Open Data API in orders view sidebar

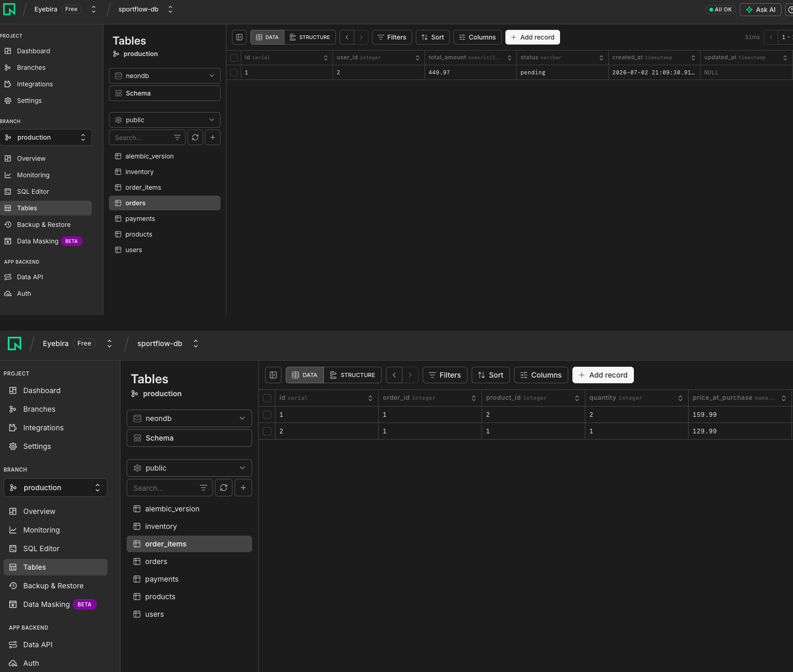[30, 277]
